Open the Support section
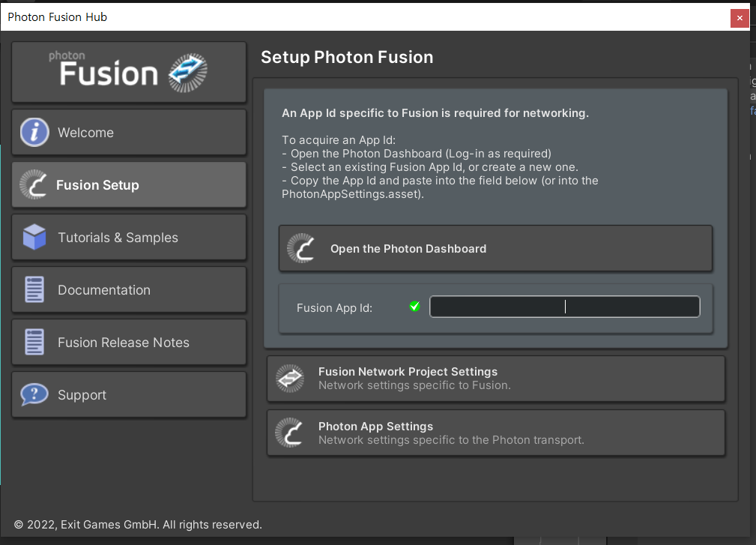The height and width of the screenshot is (545, 756). click(x=129, y=395)
